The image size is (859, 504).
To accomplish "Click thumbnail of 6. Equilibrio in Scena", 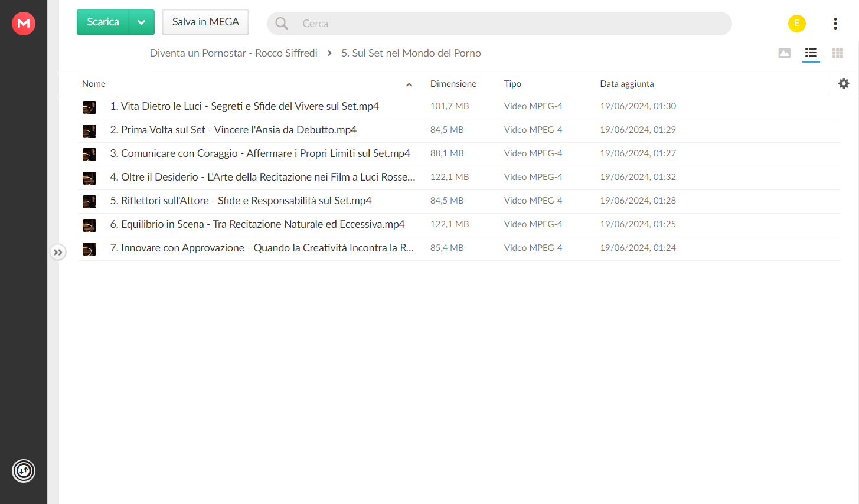I will pos(89,225).
